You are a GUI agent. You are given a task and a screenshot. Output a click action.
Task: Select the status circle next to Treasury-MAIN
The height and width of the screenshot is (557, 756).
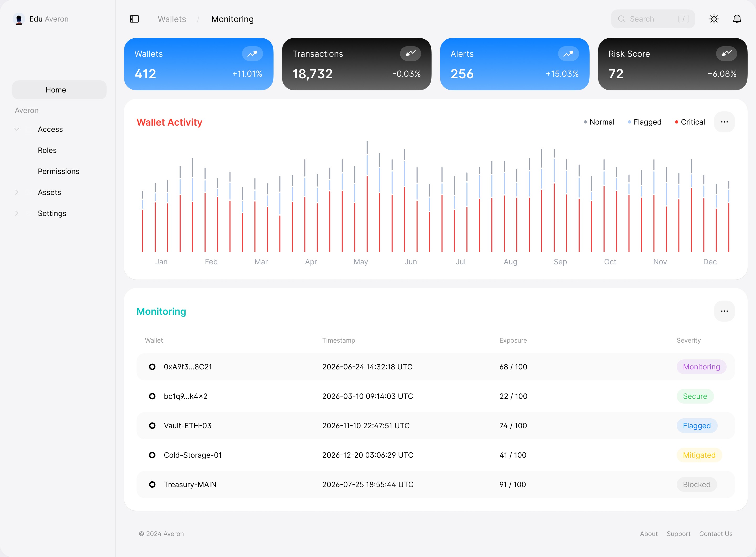[152, 484]
